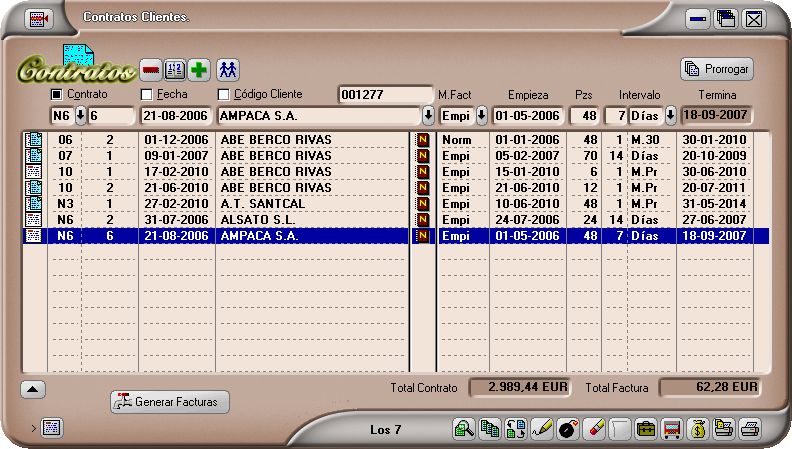Select the eraser icon in bottom toolbar
792x449 pixels.
[x=593, y=428]
